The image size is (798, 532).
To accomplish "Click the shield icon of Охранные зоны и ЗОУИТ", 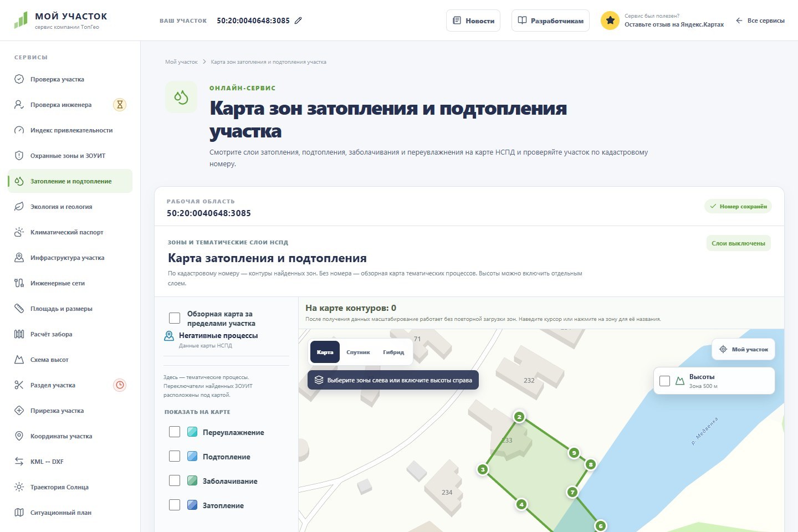I will click(x=19, y=156).
